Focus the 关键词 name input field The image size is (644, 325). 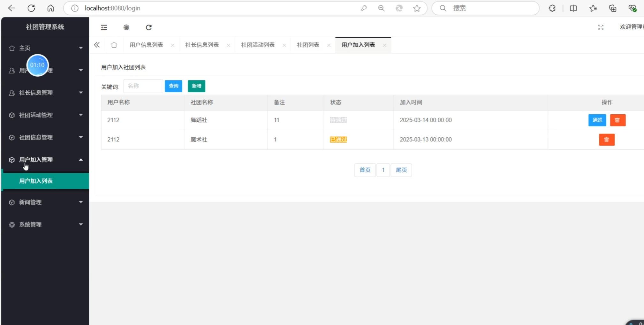point(143,86)
